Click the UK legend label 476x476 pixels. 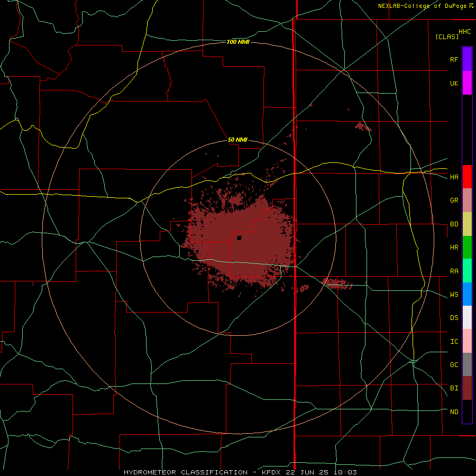(454, 83)
